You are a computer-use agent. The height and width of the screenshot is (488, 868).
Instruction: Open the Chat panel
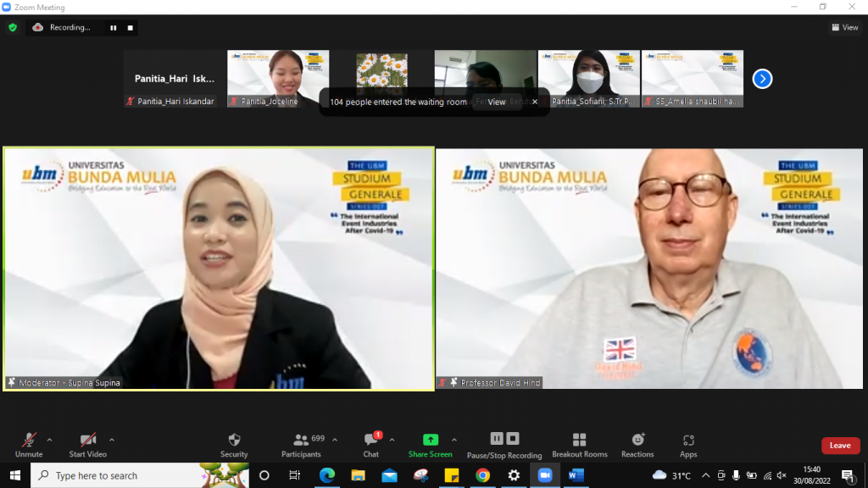[x=371, y=445]
